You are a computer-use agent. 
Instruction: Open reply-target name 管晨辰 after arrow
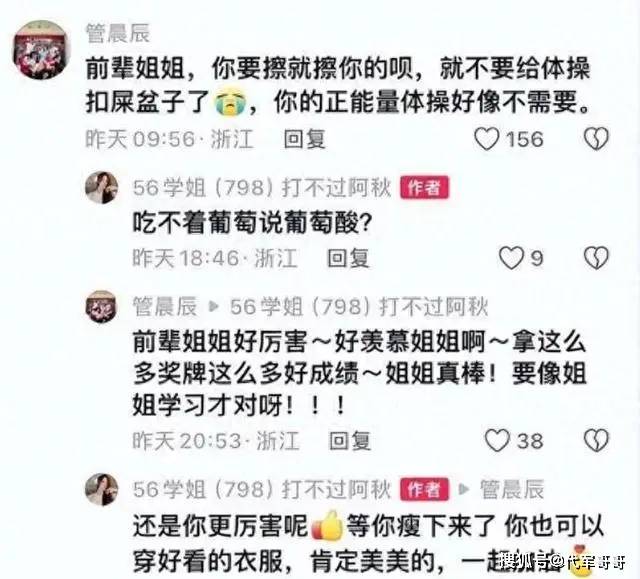coord(512,489)
